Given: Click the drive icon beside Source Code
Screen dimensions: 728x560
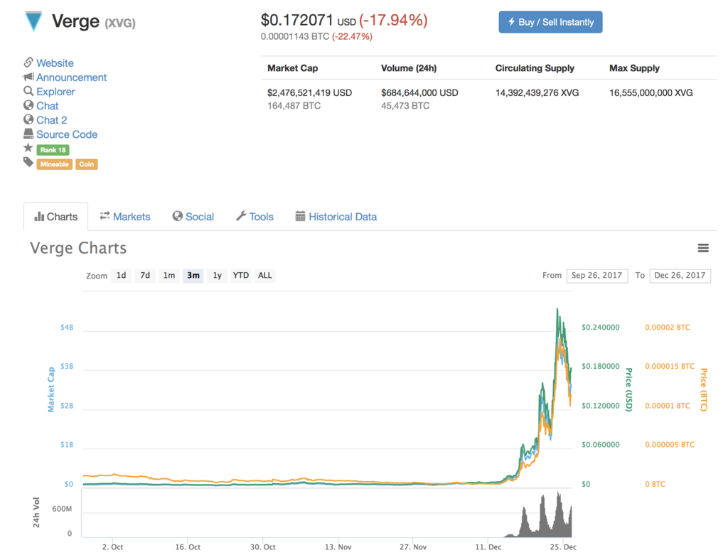Looking at the screenshot, I should (x=28, y=134).
